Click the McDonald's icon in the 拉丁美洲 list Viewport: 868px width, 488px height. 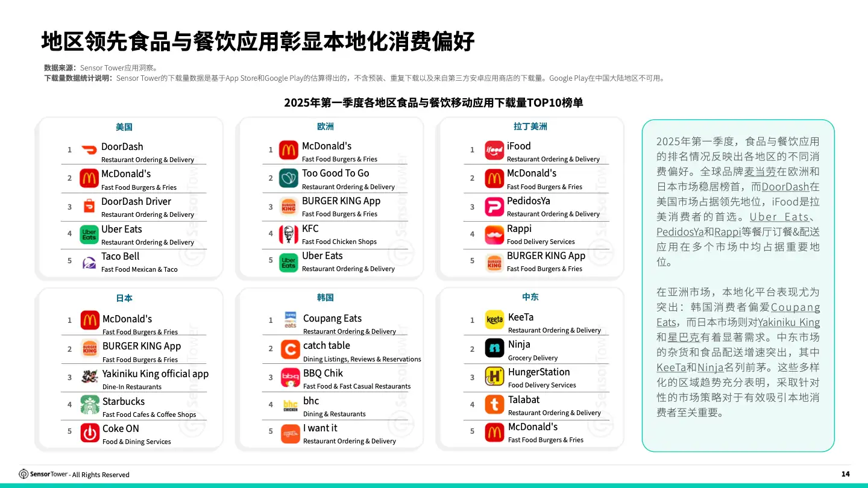(x=494, y=178)
